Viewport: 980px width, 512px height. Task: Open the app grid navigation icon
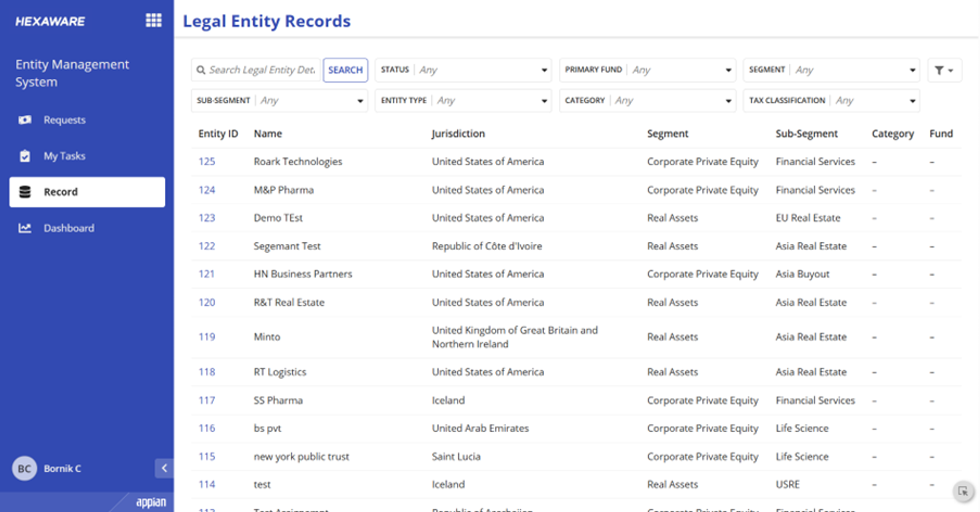click(x=153, y=20)
